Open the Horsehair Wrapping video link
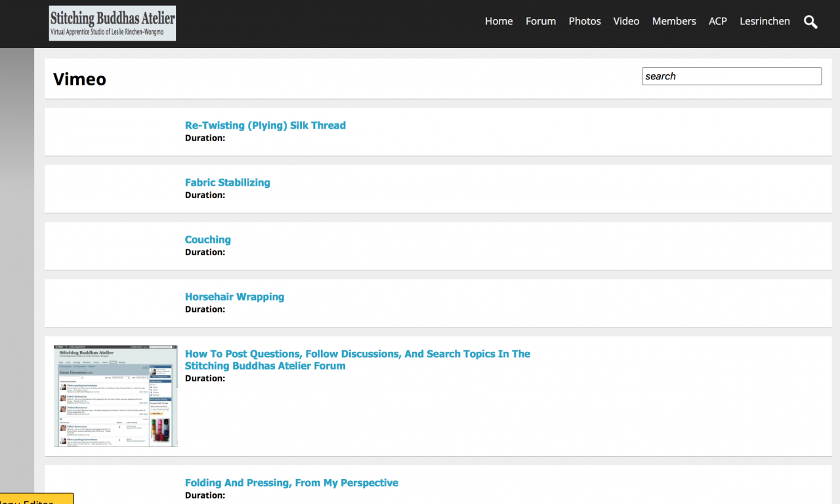The height and width of the screenshot is (504, 840). click(234, 297)
